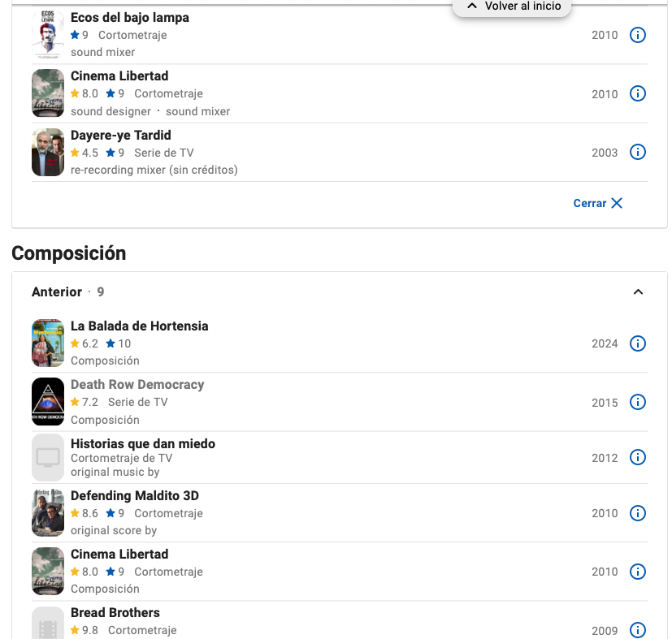Click the Anterior section header label

click(57, 292)
